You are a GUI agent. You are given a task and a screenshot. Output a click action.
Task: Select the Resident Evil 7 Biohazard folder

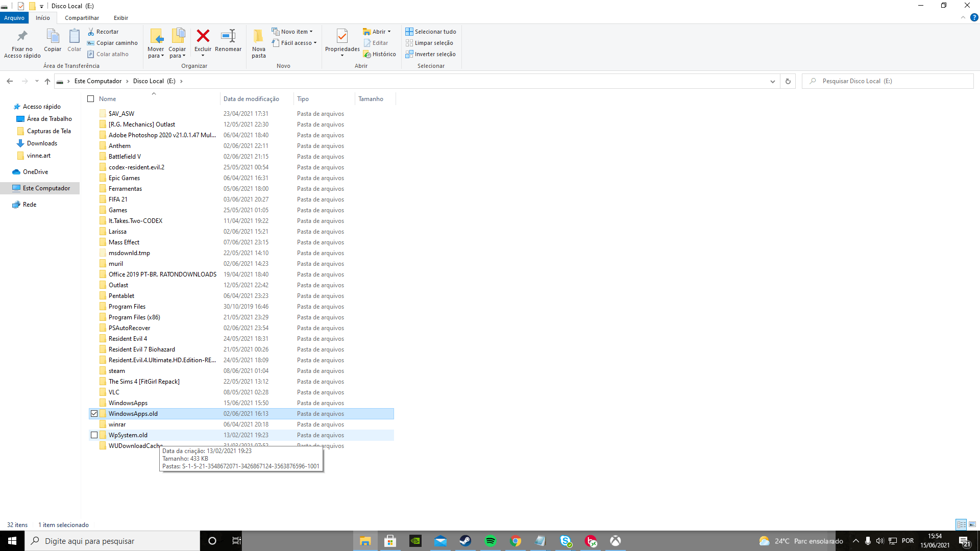click(141, 349)
